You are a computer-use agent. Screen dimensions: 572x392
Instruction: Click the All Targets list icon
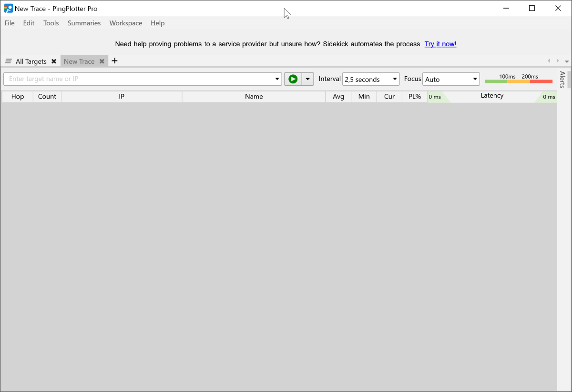(9, 61)
